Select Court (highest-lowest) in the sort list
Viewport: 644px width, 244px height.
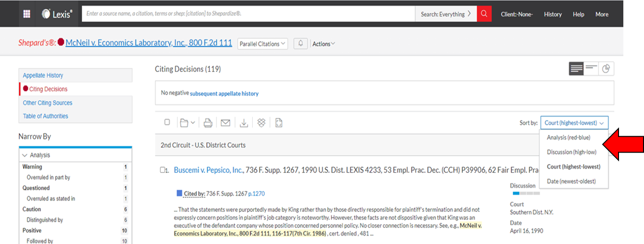coord(573,167)
